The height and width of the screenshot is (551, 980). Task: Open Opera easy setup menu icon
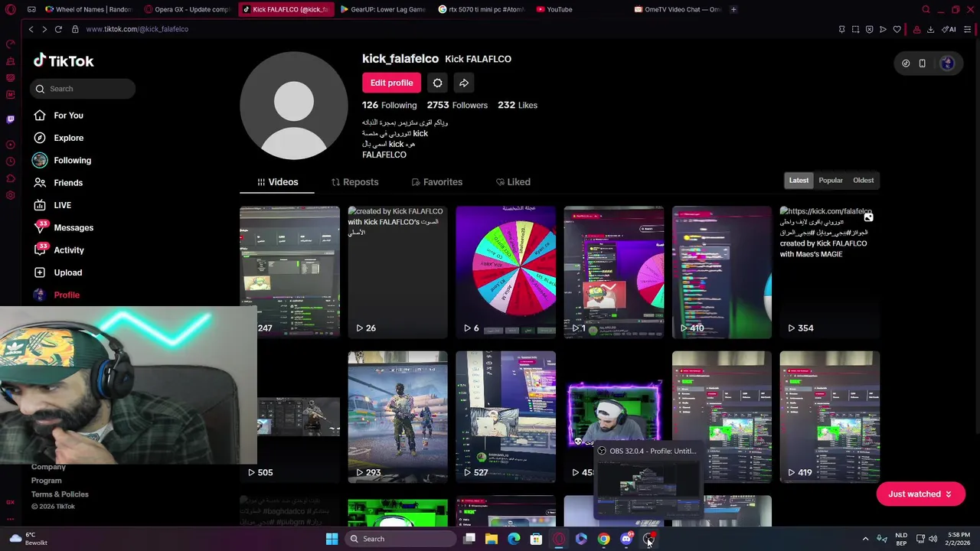click(x=968, y=29)
